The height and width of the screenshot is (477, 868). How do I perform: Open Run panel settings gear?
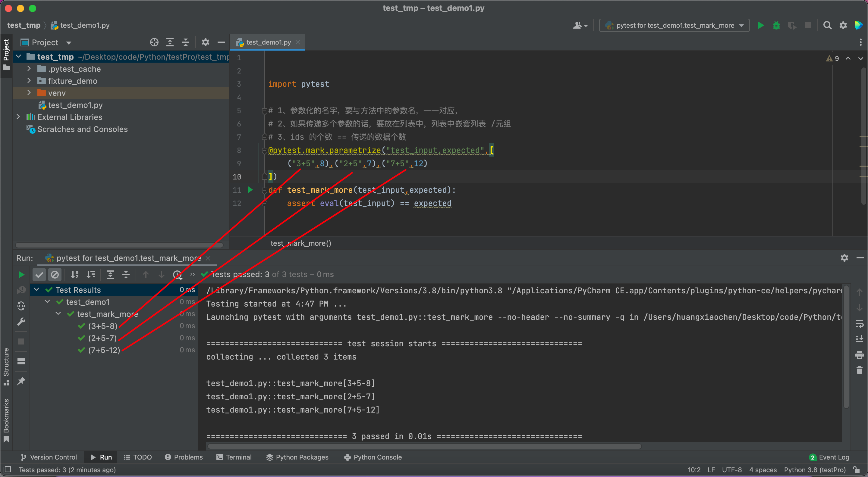844,258
